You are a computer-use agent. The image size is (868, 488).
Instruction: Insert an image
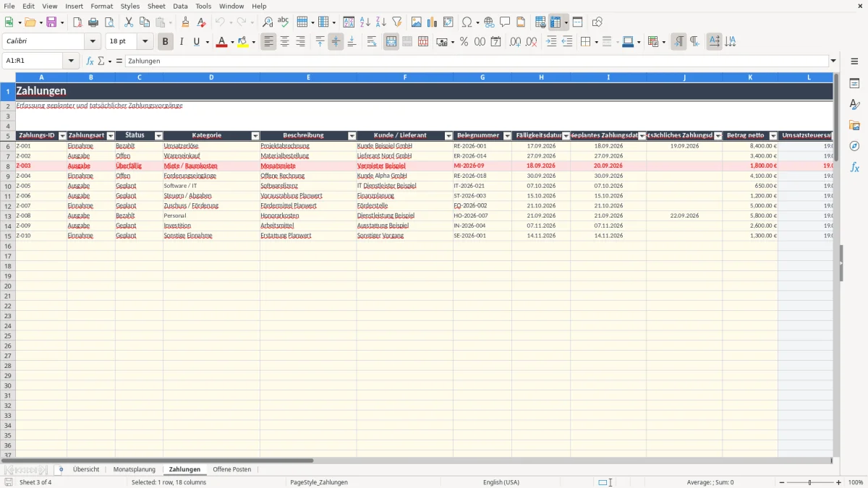tap(417, 22)
